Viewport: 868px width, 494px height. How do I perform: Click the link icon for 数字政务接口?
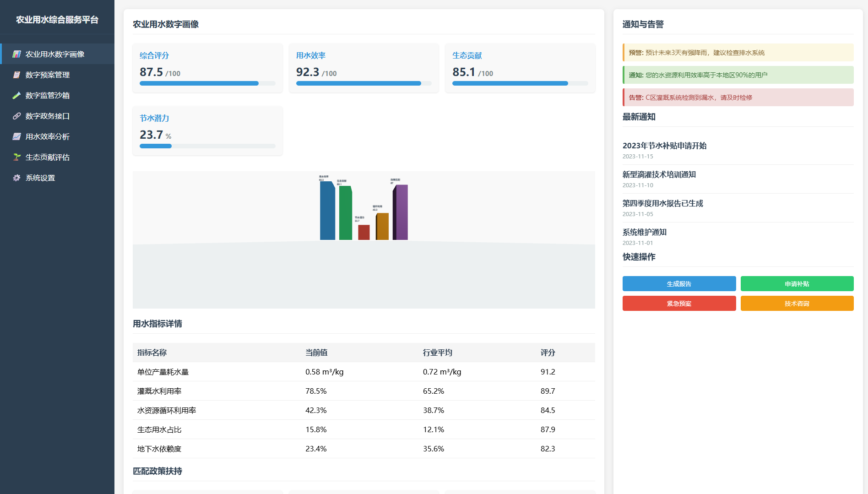tap(16, 116)
